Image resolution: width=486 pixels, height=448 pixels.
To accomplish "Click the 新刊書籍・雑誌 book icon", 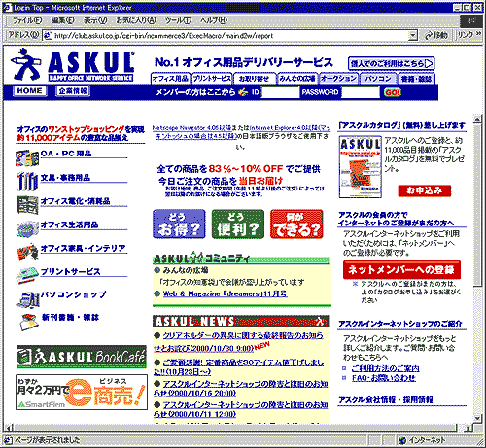I will coord(29,322).
